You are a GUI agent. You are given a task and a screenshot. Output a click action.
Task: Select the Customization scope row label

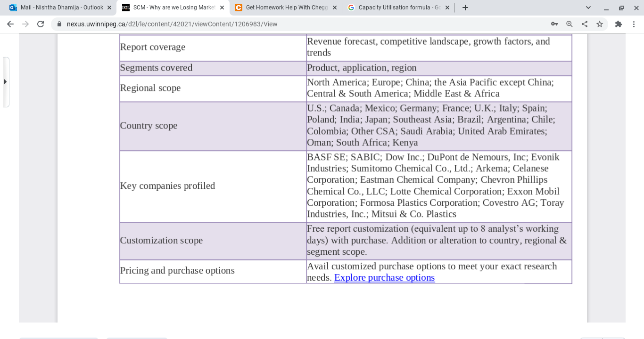point(161,241)
